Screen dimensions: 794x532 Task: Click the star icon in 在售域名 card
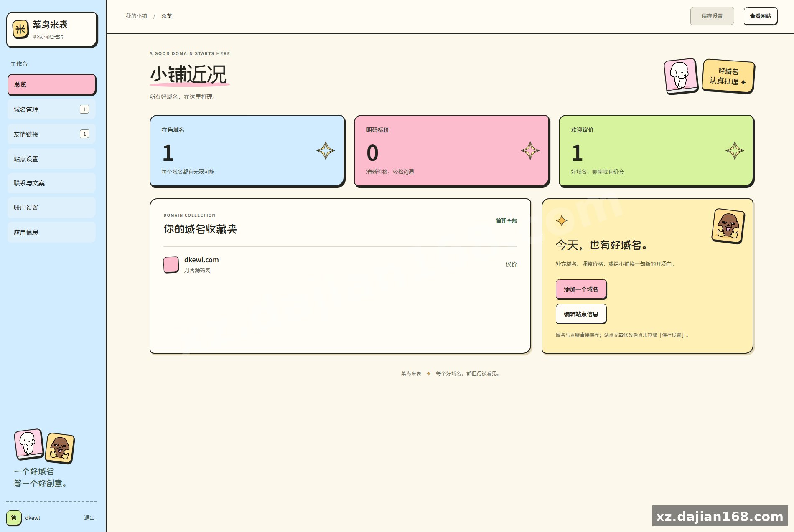(x=326, y=151)
